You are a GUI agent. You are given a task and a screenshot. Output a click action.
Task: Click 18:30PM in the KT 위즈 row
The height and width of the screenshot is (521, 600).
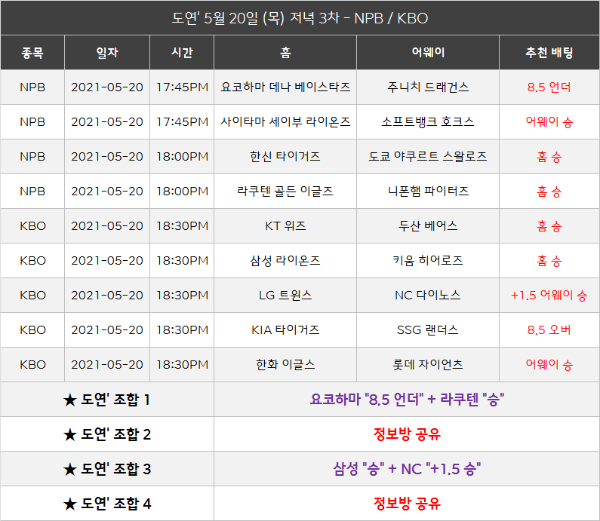[182, 226]
